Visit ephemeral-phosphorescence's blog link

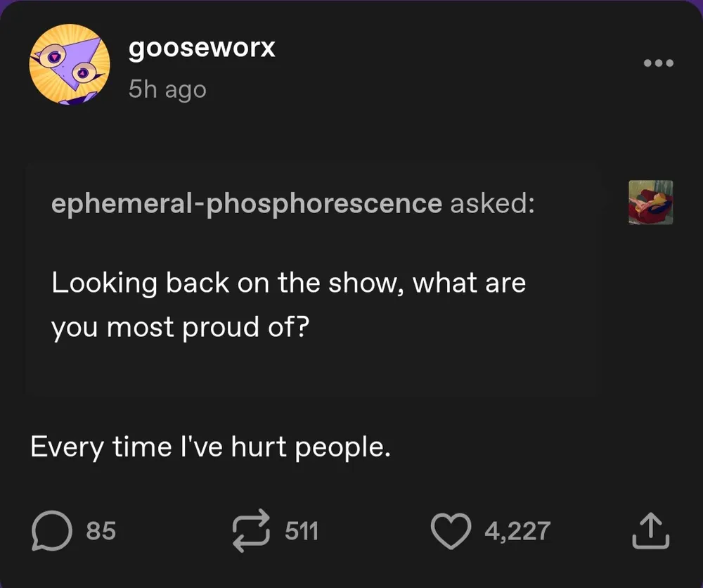(246, 203)
